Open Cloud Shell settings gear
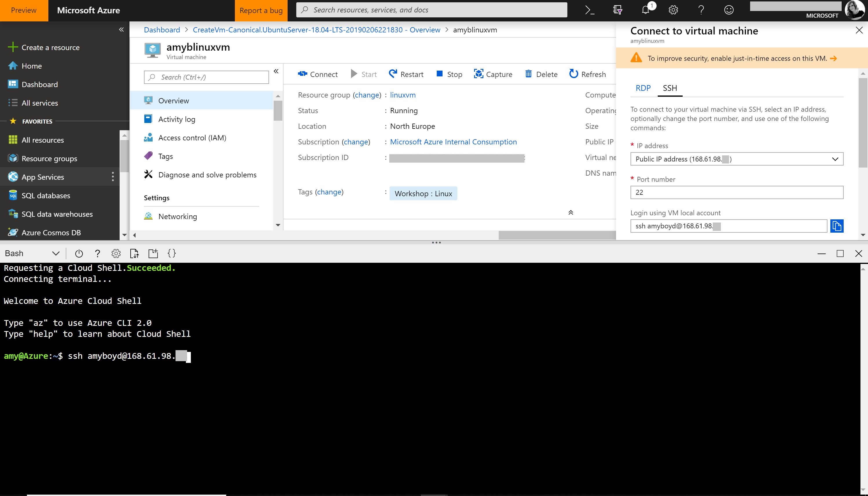Screen dimensions: 868x496 tap(116, 253)
